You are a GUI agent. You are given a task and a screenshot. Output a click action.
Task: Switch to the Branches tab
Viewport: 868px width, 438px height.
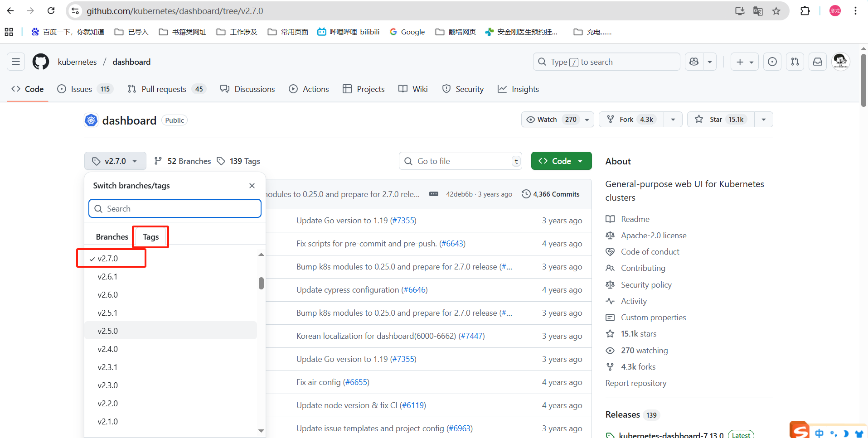pyautogui.click(x=112, y=237)
